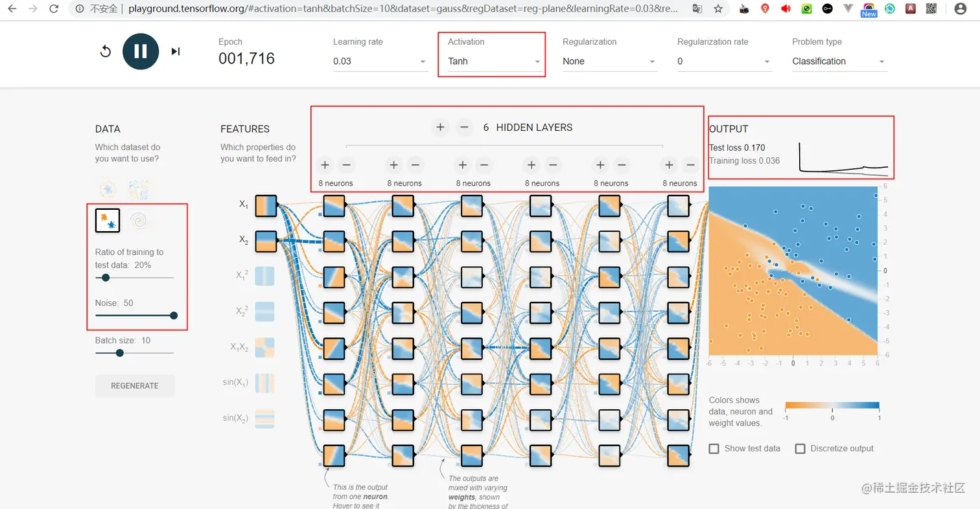Enable the sin(X1) input feature

click(265, 383)
